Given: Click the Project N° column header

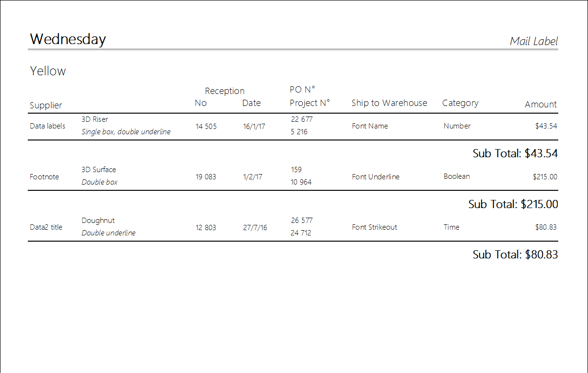Looking at the screenshot, I should pos(310,103).
